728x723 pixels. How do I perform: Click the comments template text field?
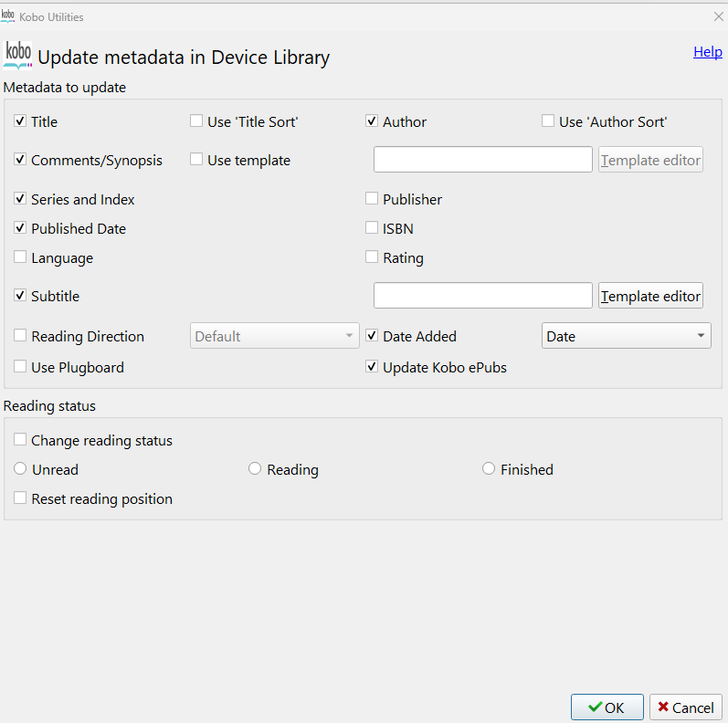[483, 160]
